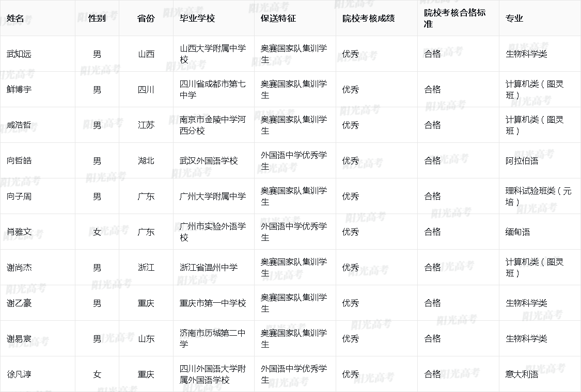Select the name 向子周

pos(19,196)
